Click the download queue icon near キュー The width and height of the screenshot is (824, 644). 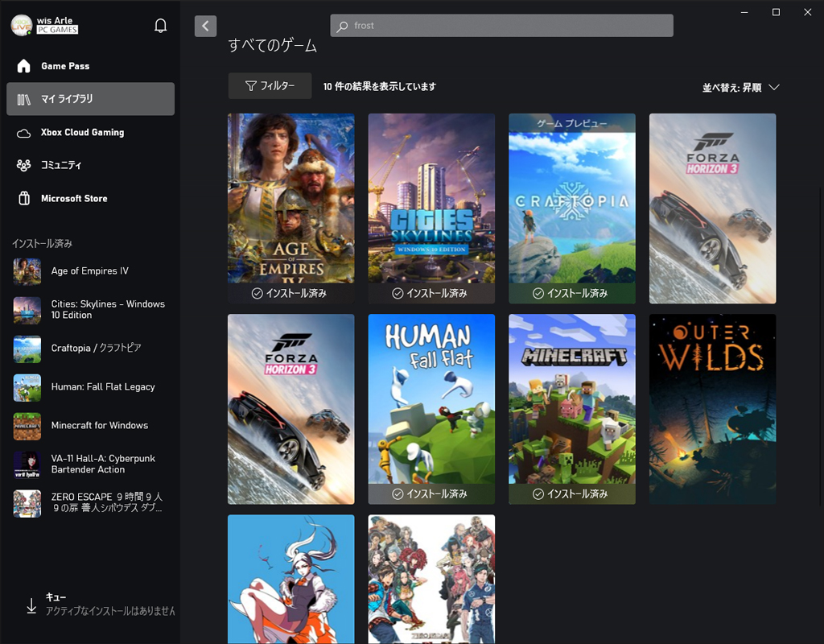pyautogui.click(x=31, y=604)
